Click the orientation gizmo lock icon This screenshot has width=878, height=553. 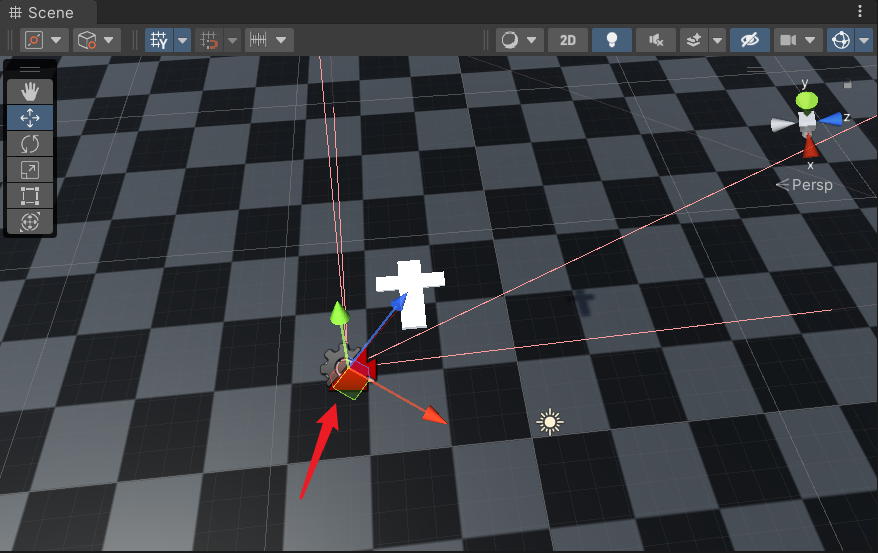(x=848, y=84)
